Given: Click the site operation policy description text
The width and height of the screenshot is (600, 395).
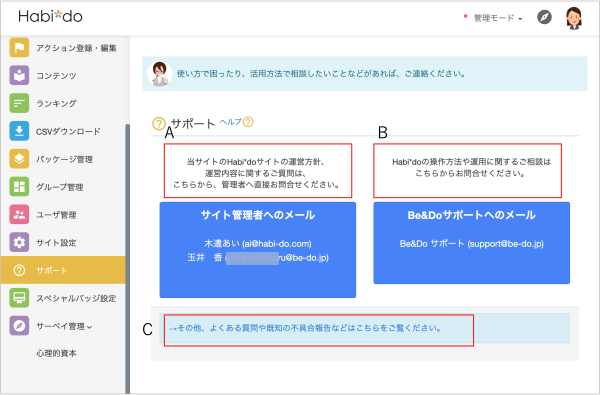Looking at the screenshot, I should [x=258, y=173].
